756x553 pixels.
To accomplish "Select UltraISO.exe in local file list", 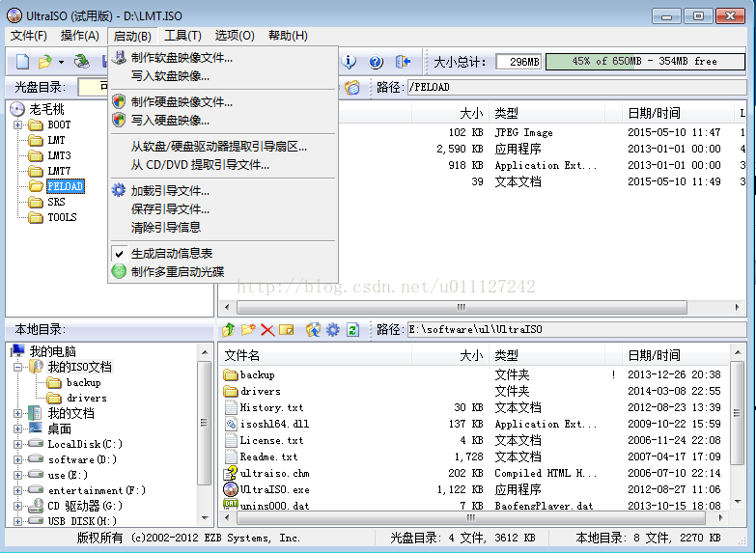I will coord(274,489).
